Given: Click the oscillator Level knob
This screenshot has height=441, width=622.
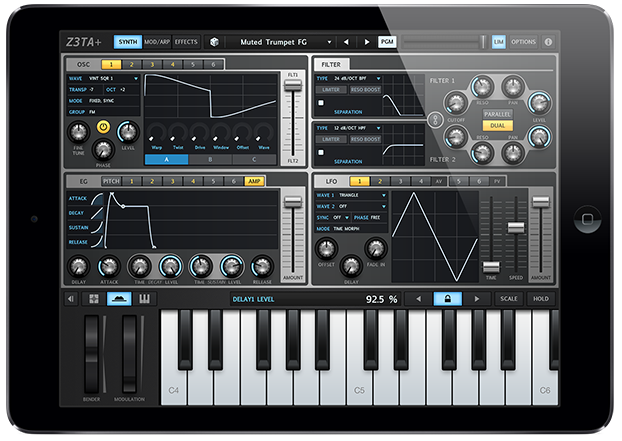Looking at the screenshot, I should (128, 132).
